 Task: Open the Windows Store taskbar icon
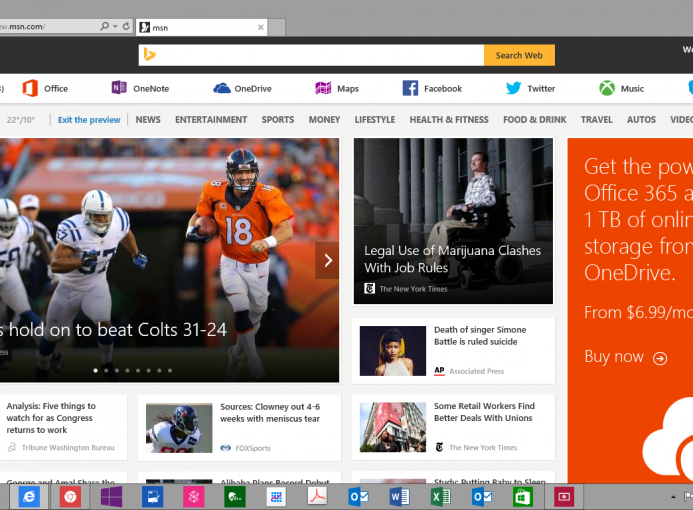pos(522,497)
